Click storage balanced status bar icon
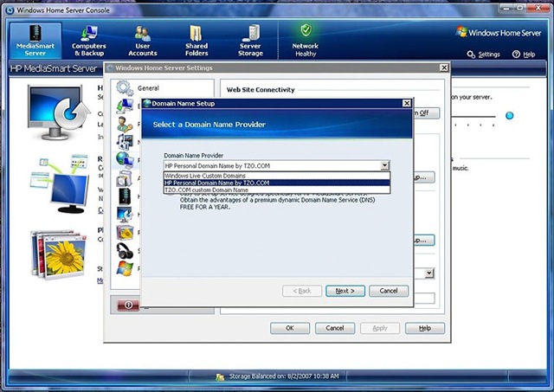This screenshot has width=554, height=392. point(220,376)
